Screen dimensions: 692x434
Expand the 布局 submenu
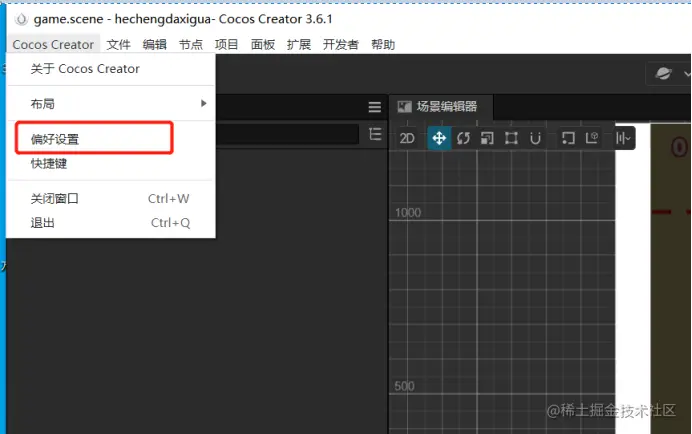[111, 104]
